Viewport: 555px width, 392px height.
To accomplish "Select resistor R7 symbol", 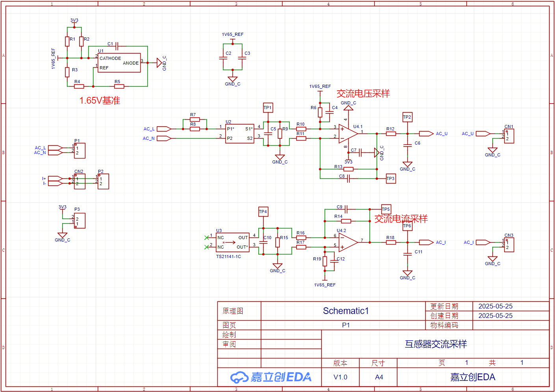I will click(195, 119).
